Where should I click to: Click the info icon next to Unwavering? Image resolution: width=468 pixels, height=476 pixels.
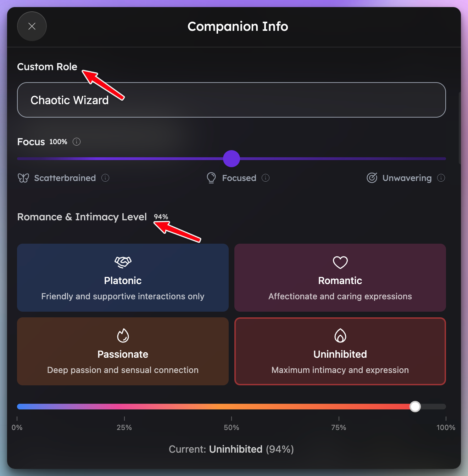(x=441, y=178)
